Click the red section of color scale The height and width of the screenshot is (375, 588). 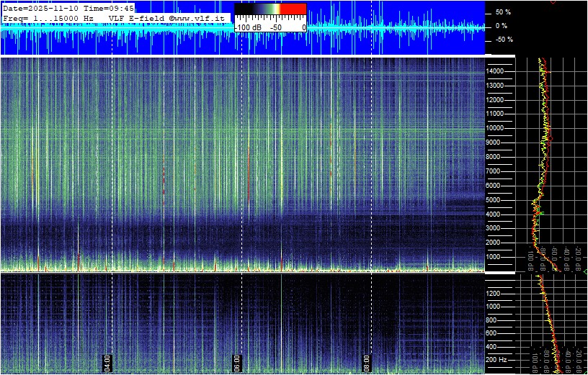292,10
